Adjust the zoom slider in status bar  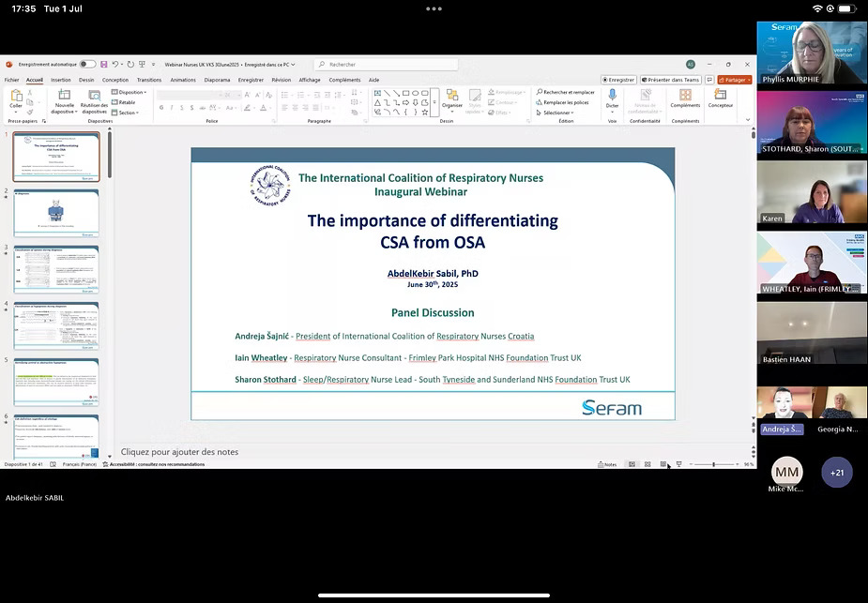click(x=714, y=464)
